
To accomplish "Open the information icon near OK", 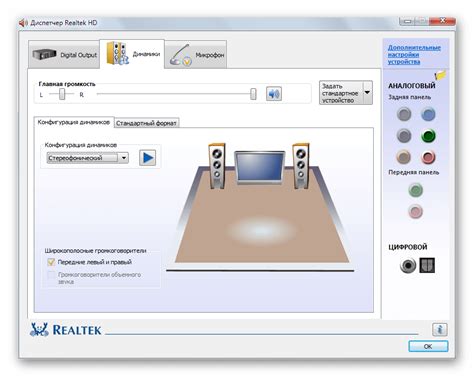I will (440, 330).
